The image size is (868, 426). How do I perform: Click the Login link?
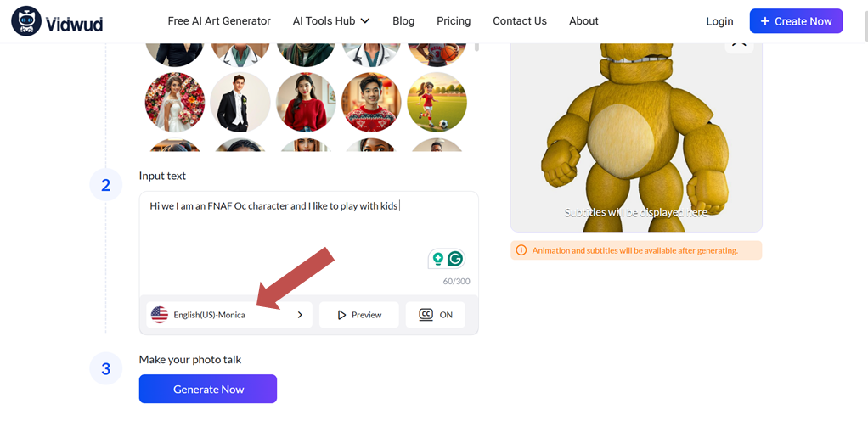719,21
